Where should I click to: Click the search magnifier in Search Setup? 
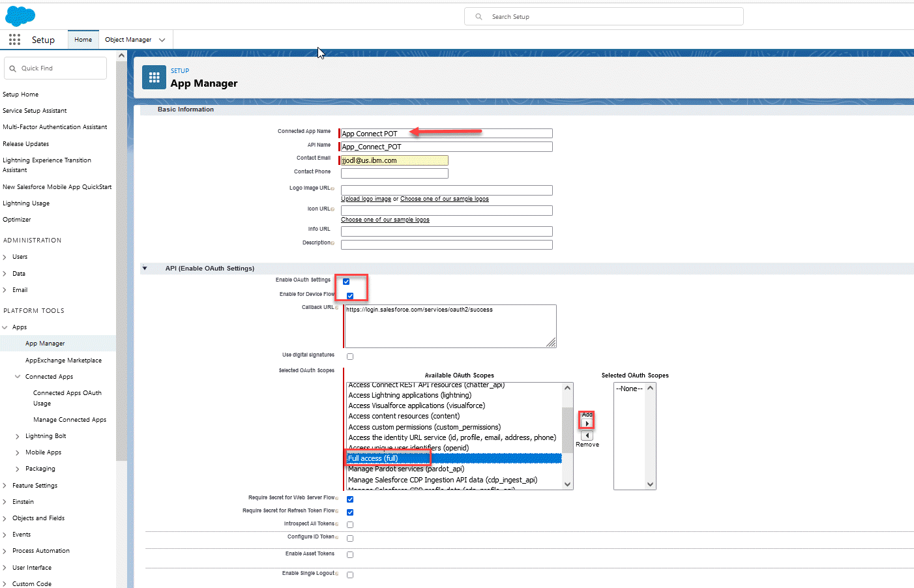point(479,17)
